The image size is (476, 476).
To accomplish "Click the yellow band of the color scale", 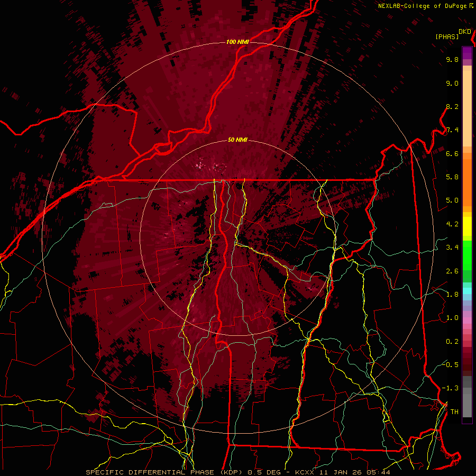I will pos(467,226).
